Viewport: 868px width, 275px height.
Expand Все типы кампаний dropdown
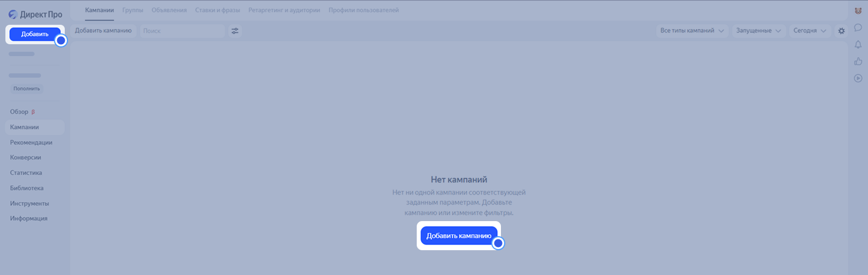click(692, 31)
